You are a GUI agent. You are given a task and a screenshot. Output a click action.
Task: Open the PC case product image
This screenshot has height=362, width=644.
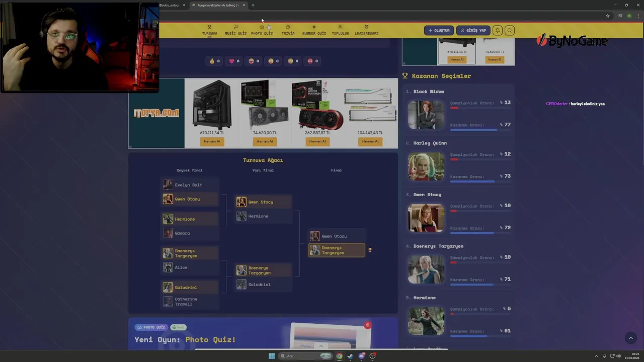(212, 105)
